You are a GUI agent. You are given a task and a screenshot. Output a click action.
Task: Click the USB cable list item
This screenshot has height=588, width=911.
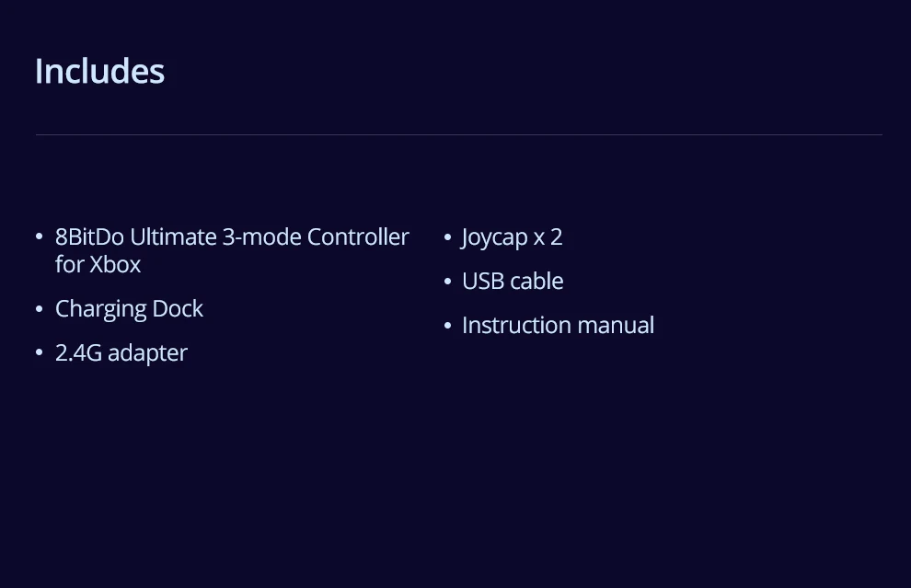[x=513, y=282]
